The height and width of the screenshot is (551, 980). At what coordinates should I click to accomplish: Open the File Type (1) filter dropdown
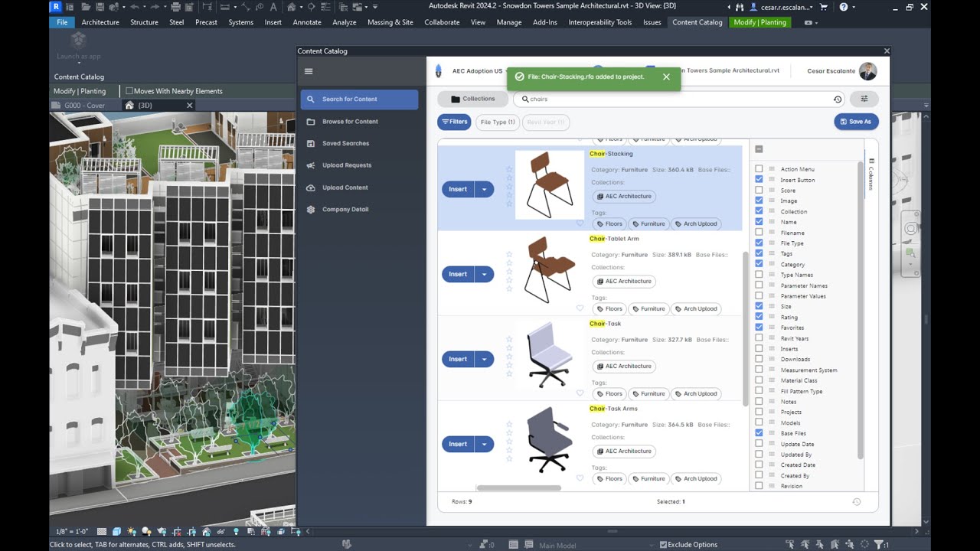(x=498, y=122)
